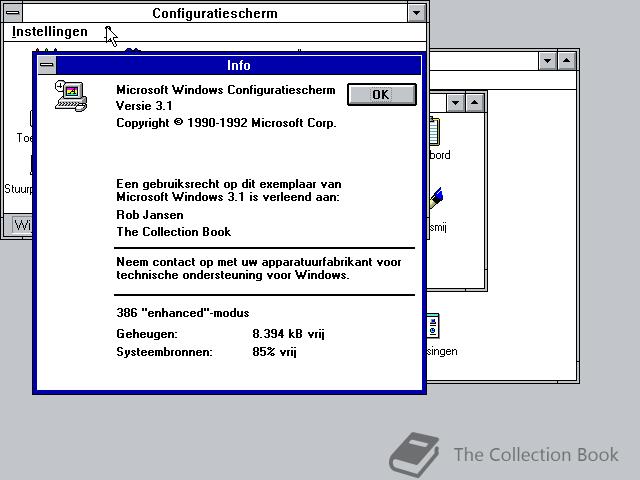Click 'The Collection Book' in Info dialog
640x480 pixels.
(174, 232)
